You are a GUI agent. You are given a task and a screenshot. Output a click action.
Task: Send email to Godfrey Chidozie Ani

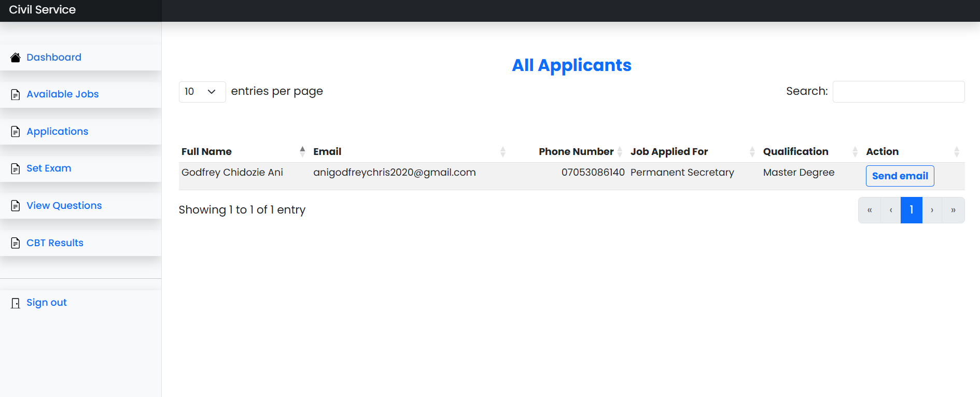click(900, 176)
